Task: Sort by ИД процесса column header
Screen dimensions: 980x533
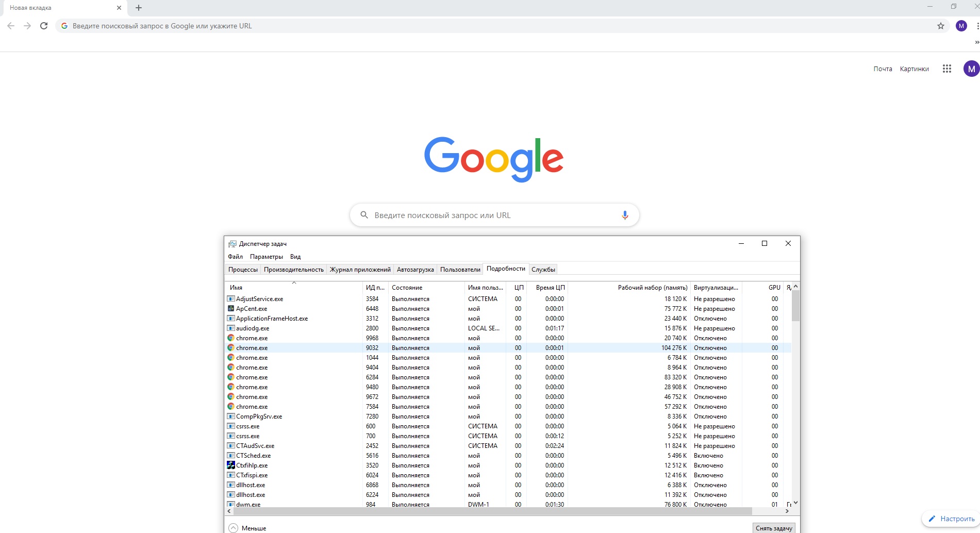Action: coord(375,288)
